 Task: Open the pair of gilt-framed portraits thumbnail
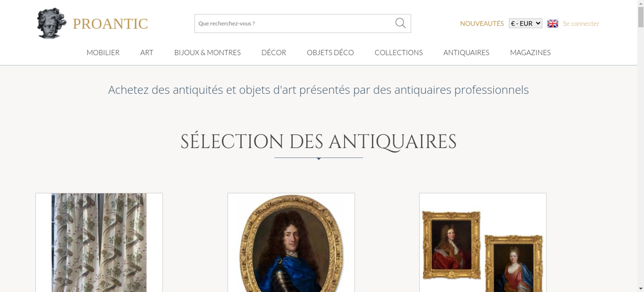pos(483,242)
